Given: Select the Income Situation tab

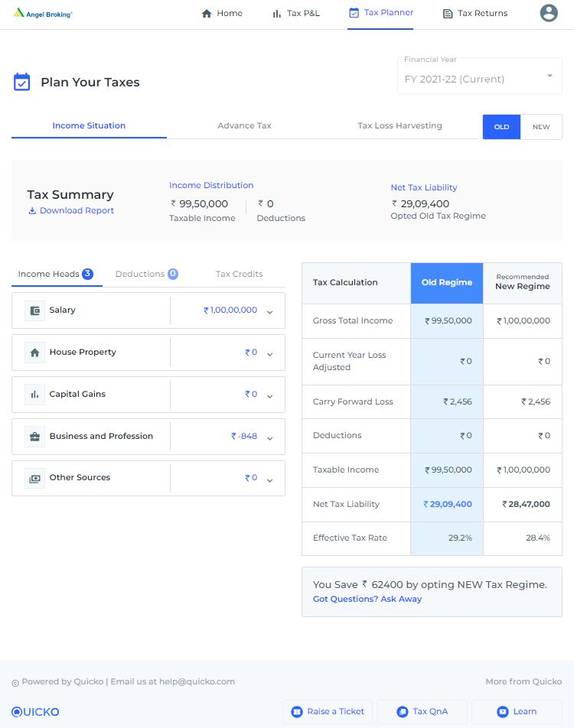Looking at the screenshot, I should click(x=89, y=126).
